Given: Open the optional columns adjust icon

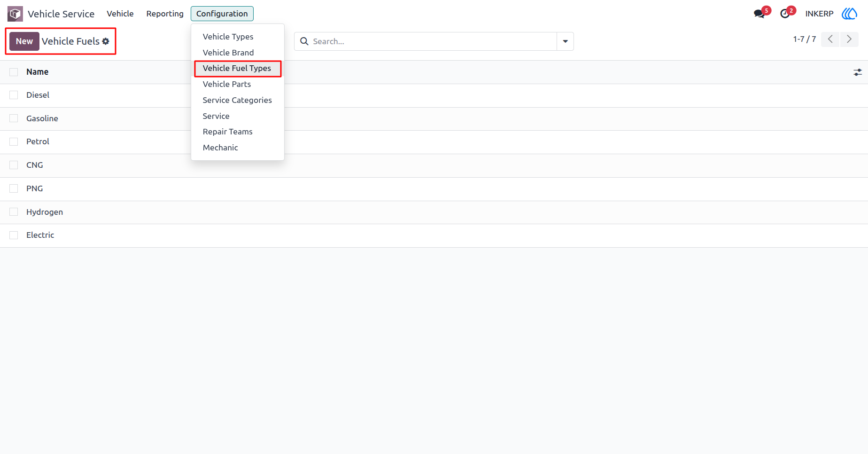Looking at the screenshot, I should pyautogui.click(x=858, y=72).
